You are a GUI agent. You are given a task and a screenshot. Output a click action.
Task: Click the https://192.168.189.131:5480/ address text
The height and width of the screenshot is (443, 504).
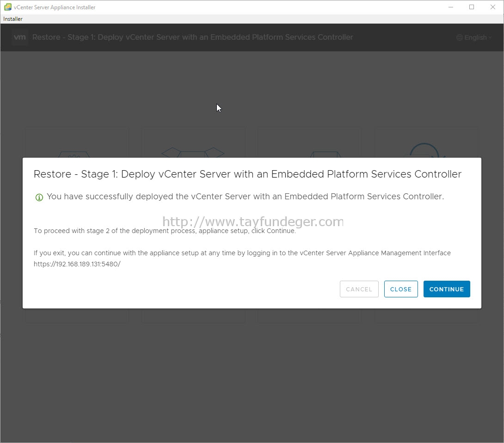pyautogui.click(x=77, y=264)
